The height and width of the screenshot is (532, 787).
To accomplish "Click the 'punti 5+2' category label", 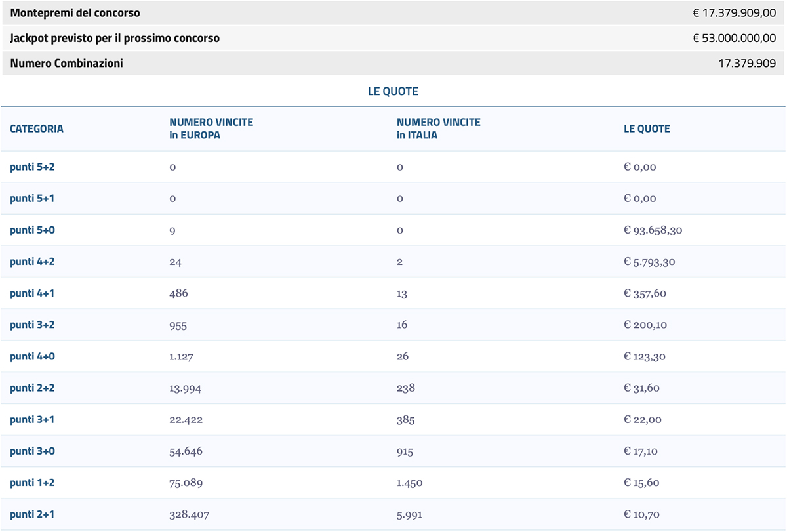I will [x=32, y=167].
